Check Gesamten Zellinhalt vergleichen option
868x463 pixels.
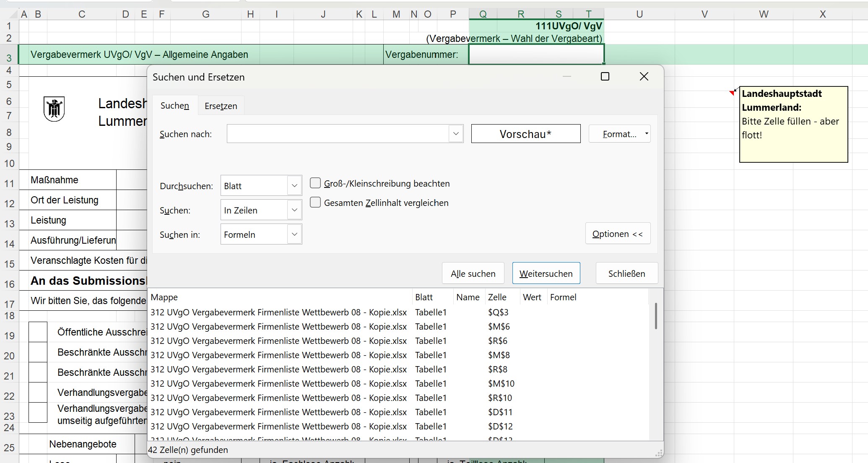[x=315, y=203]
